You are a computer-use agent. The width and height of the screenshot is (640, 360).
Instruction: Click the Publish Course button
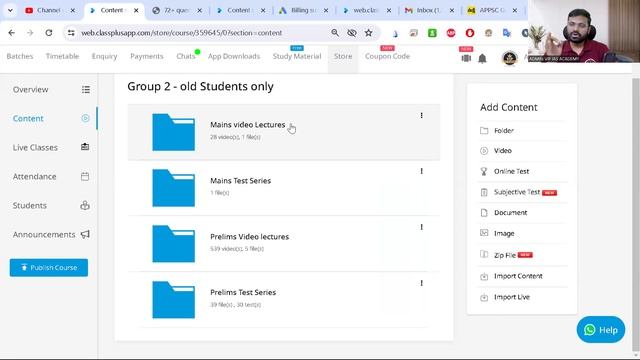click(49, 267)
